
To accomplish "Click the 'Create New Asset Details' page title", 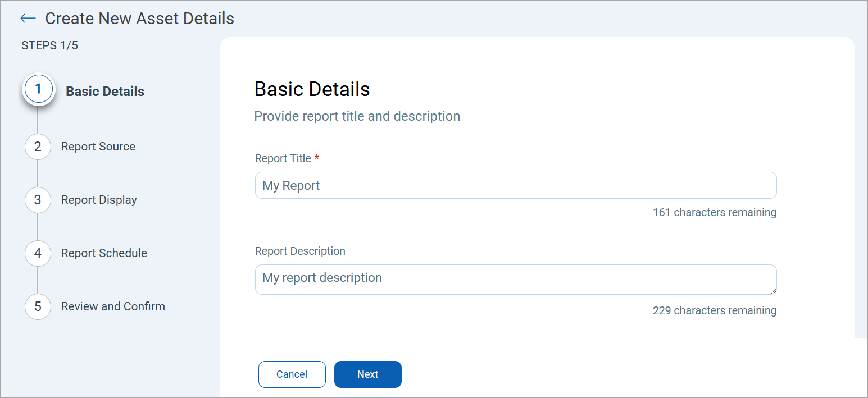I will 139,19.
